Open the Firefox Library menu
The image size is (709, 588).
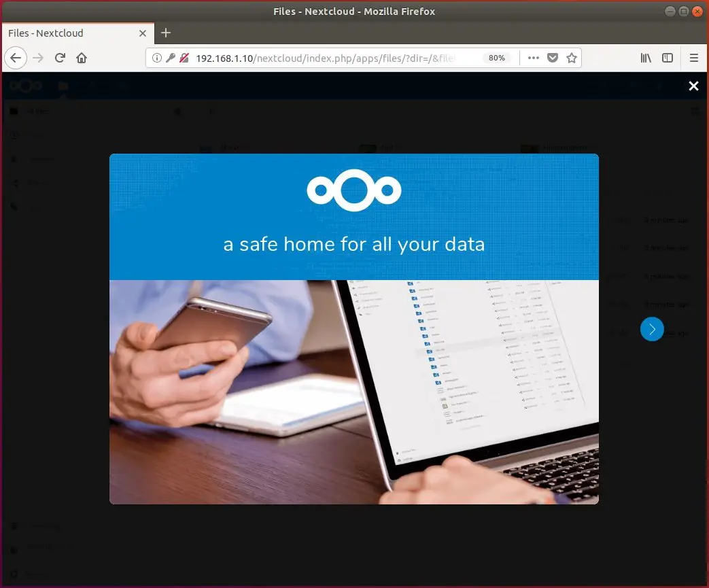(646, 58)
